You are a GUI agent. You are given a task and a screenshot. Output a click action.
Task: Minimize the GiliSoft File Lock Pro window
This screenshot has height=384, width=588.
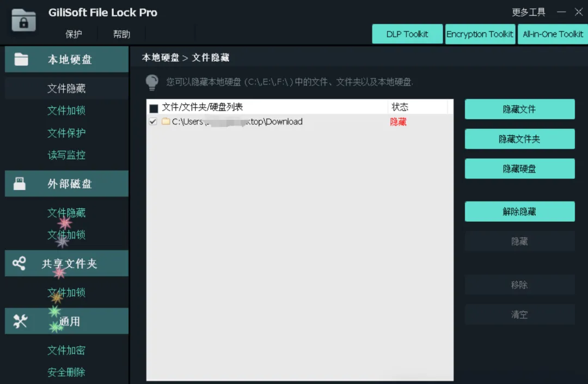click(561, 12)
